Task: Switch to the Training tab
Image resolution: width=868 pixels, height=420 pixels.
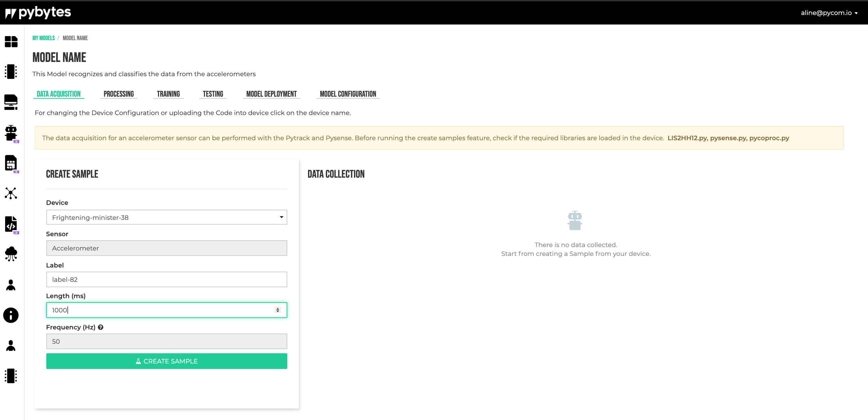Action: [168, 94]
